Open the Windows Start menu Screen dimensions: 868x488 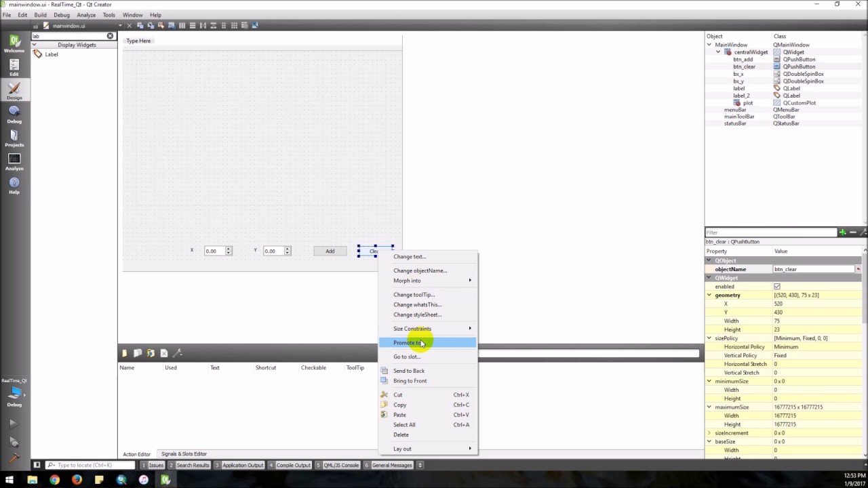point(9,480)
